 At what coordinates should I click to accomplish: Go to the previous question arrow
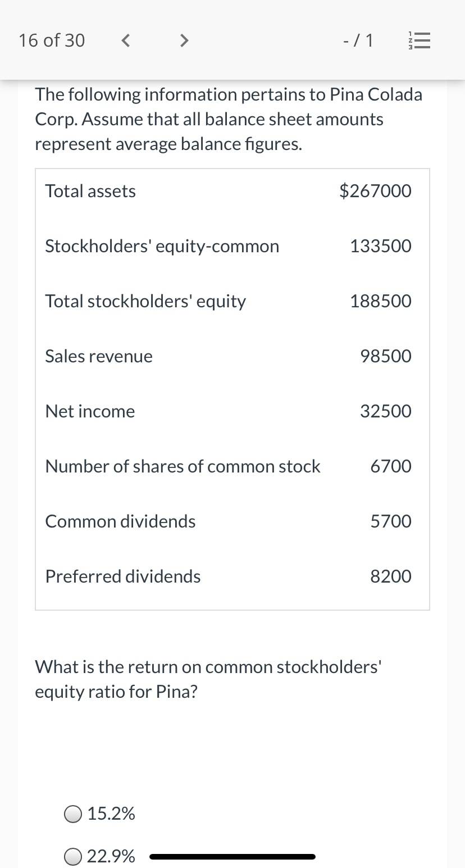(126, 40)
